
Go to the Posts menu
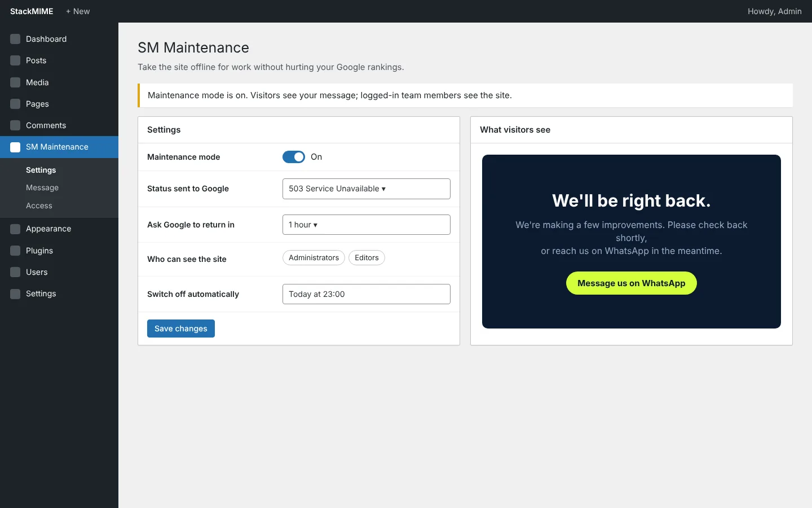coord(36,60)
